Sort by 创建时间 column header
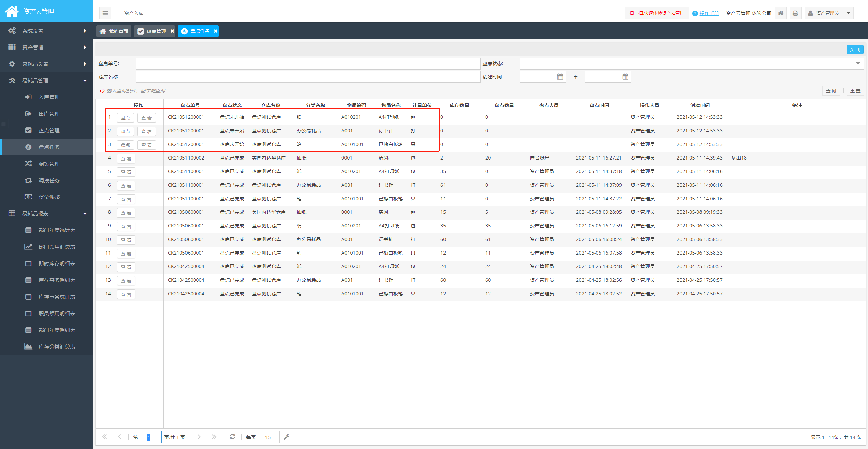Viewport: 868px width, 449px height. point(700,105)
